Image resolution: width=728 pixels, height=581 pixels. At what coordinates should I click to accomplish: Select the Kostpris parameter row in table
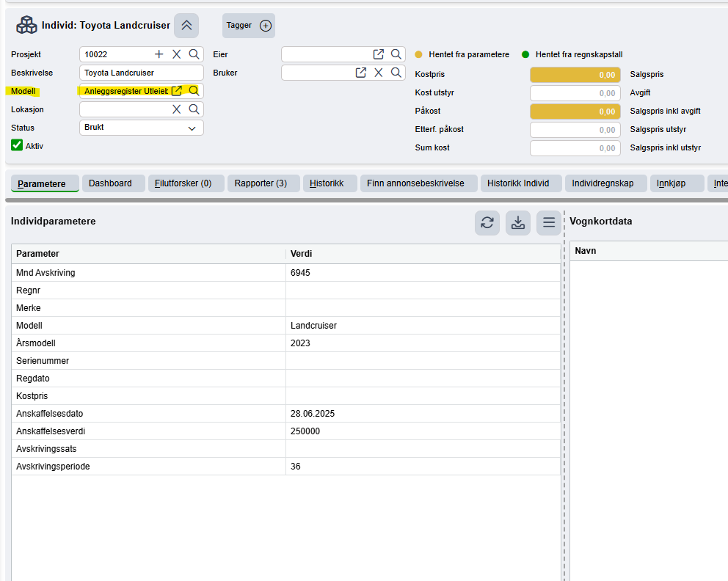tap(286, 396)
